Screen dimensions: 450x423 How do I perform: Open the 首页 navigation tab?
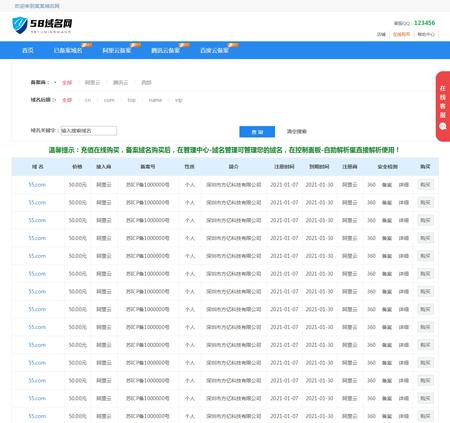(x=28, y=50)
